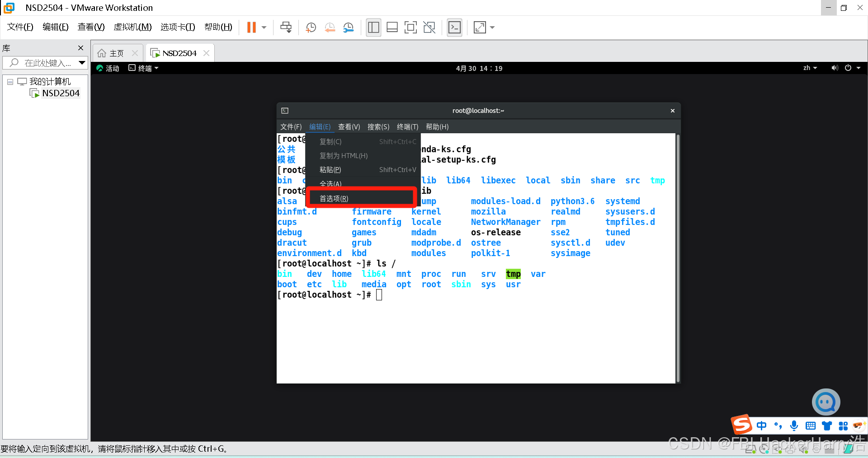Choose 复制(C) from the edit menu
The width and height of the screenshot is (868, 458).
363,142
